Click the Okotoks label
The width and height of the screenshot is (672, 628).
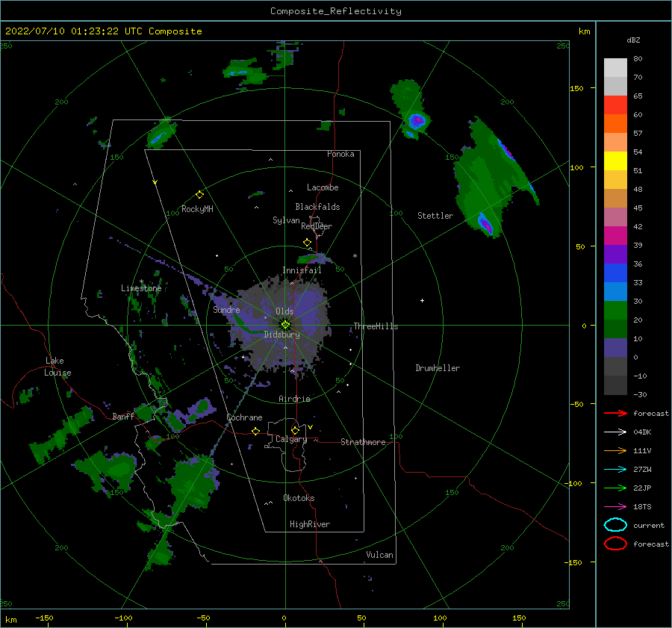point(299,498)
